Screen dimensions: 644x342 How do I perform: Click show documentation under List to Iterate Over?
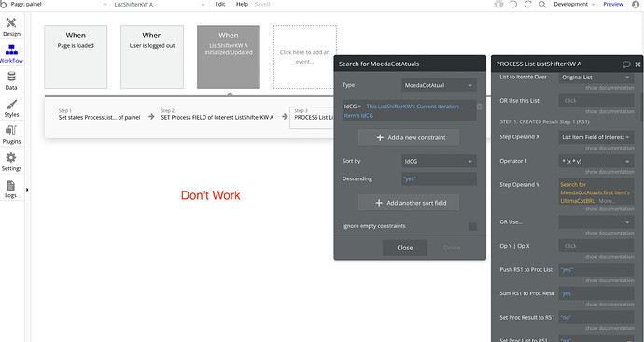pos(609,88)
